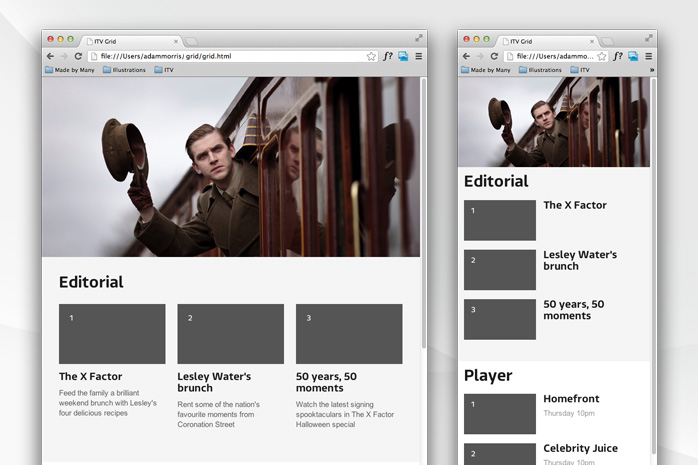Viewport: 698px width, 465px height.
Task: Open the ITV bookmark folder in the left window
Action: 164,70
